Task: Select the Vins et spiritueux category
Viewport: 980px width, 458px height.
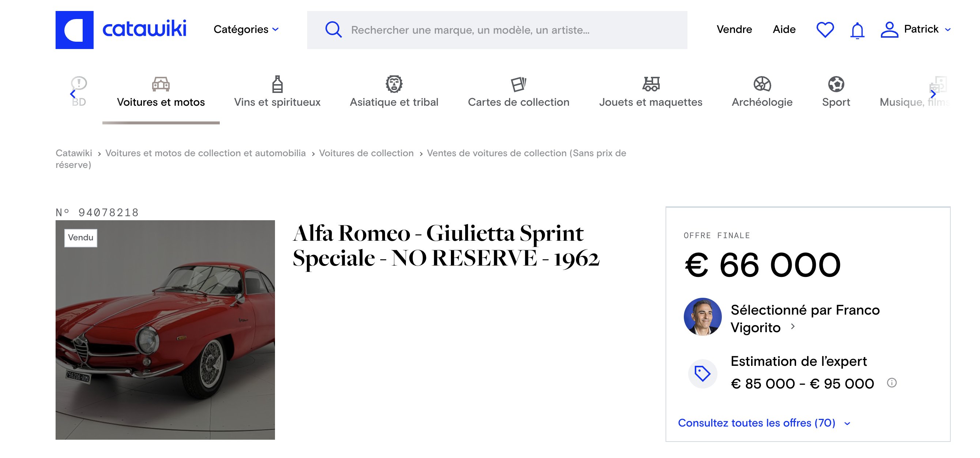Action: [277, 92]
